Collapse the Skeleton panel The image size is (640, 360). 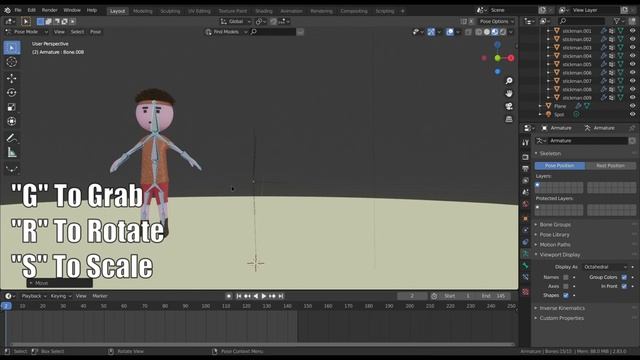(x=550, y=153)
